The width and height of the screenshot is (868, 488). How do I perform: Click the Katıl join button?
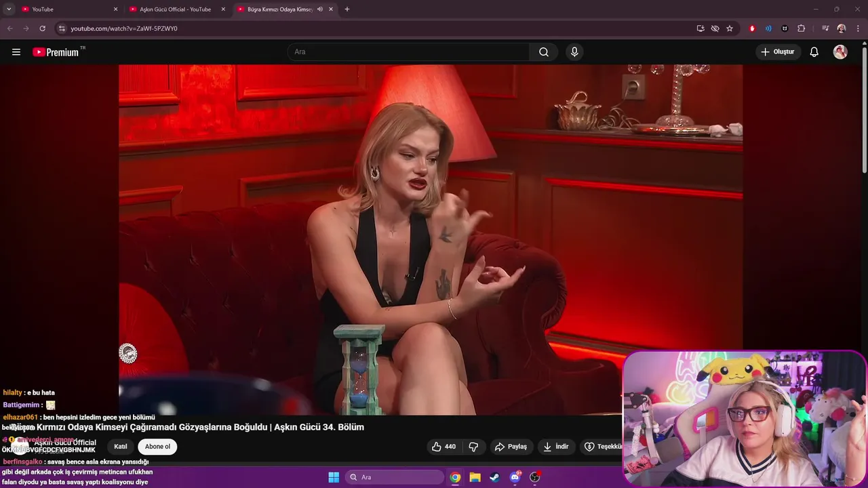click(121, 447)
